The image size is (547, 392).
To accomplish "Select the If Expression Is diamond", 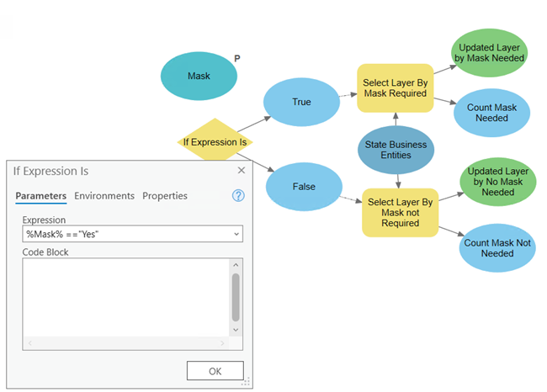I will pos(215,142).
